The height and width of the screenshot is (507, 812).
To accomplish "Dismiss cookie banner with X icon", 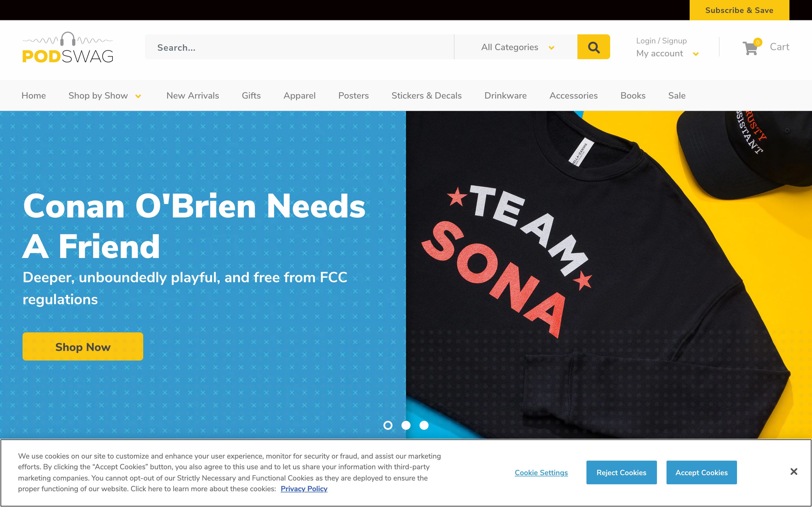I will coord(794,472).
